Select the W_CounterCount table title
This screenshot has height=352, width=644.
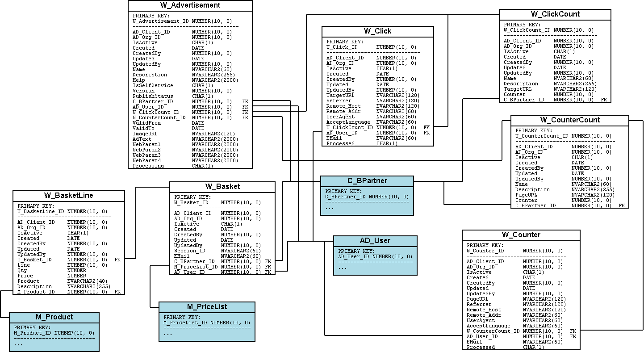(x=569, y=120)
